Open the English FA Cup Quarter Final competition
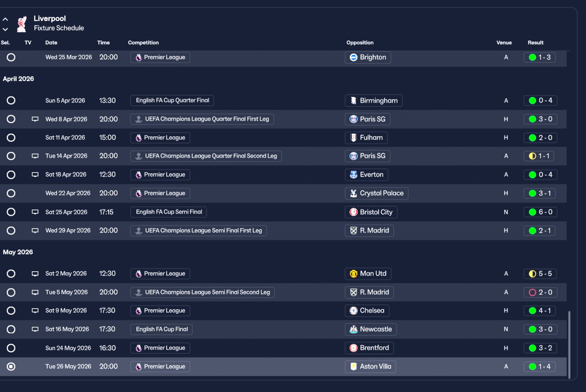 172,101
